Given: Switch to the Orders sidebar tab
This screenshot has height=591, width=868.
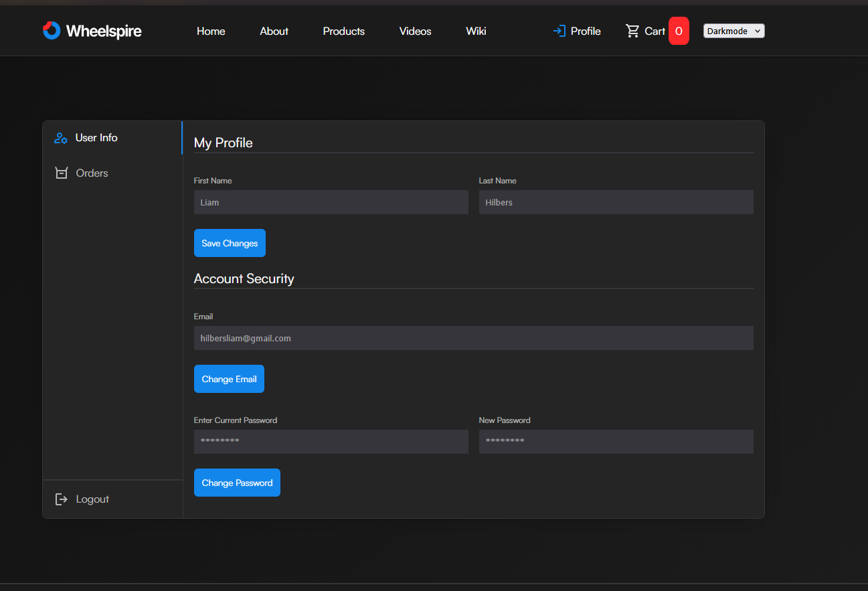Looking at the screenshot, I should tap(92, 173).
